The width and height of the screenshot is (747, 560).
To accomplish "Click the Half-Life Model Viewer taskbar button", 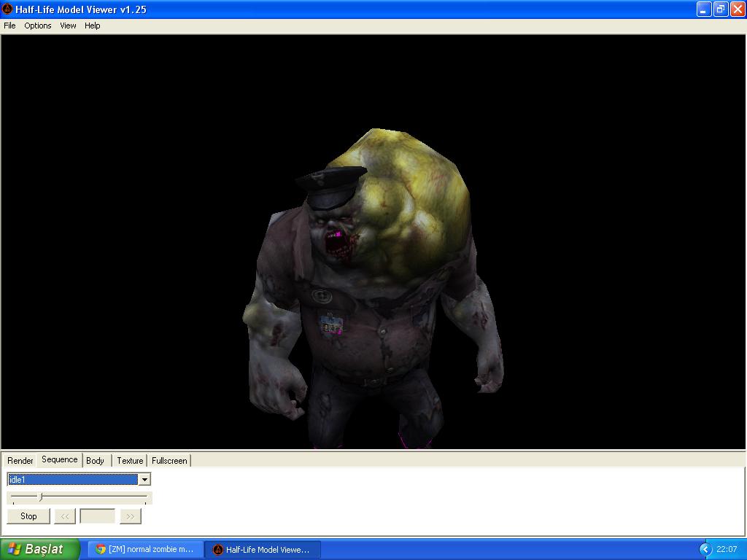I will 262,549.
